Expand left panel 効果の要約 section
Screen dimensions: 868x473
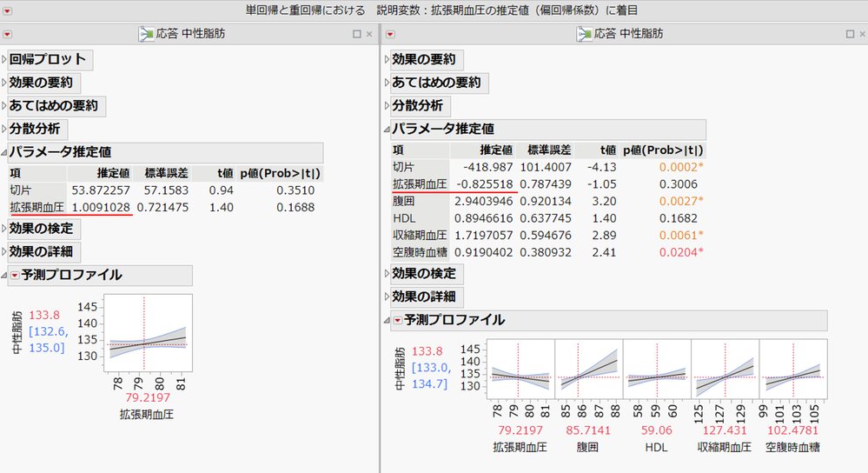pos(3,83)
